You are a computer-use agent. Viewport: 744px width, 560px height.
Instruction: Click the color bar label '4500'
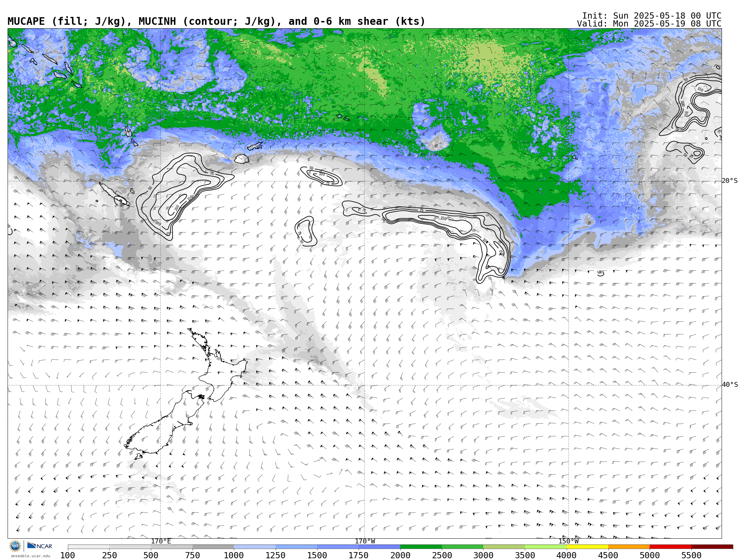click(x=608, y=555)
